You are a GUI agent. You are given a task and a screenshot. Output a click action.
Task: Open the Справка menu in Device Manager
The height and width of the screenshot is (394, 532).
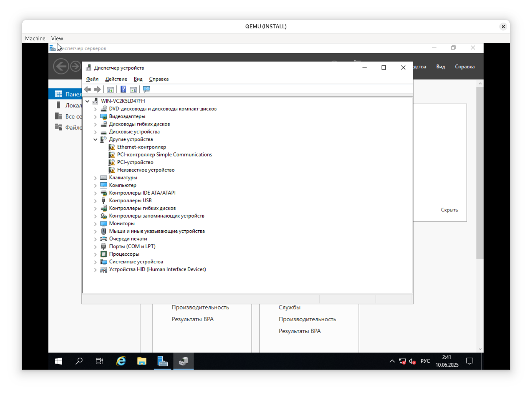tap(159, 79)
